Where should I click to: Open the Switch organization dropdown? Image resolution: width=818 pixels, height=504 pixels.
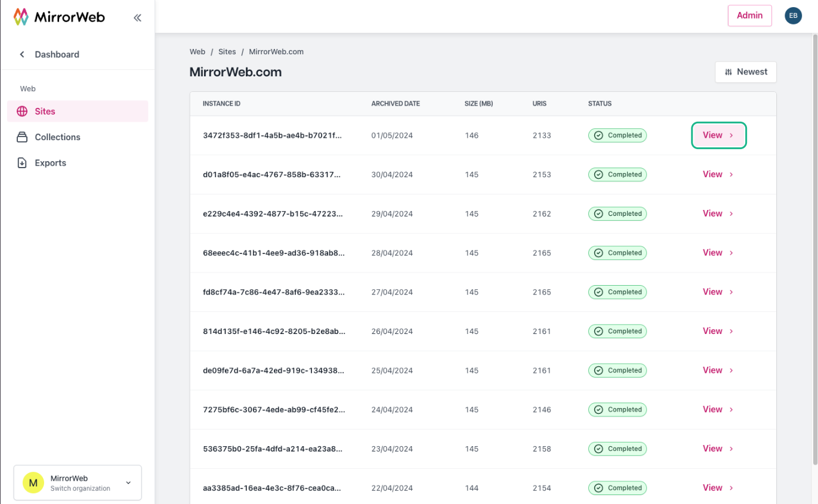point(78,483)
